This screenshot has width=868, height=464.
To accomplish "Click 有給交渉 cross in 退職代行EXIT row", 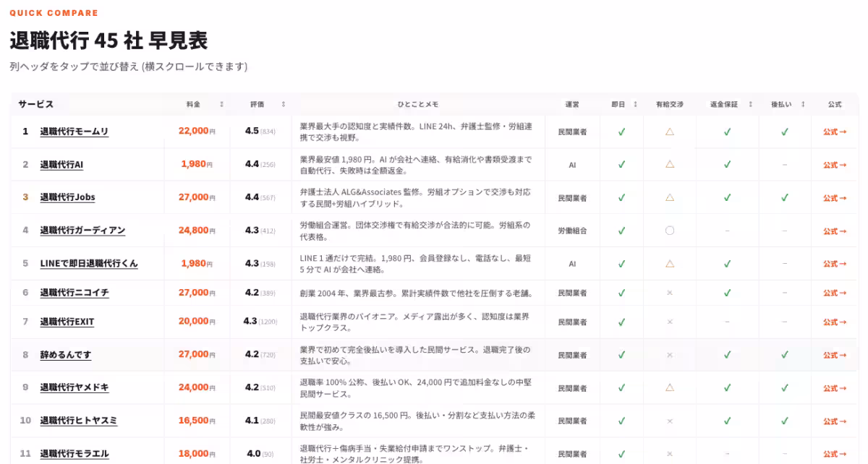I will coord(670,322).
